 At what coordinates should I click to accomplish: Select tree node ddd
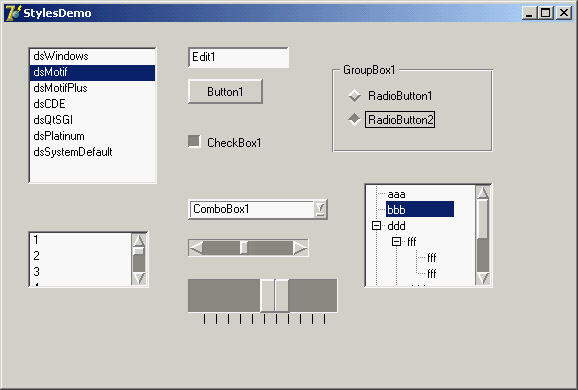coord(396,226)
